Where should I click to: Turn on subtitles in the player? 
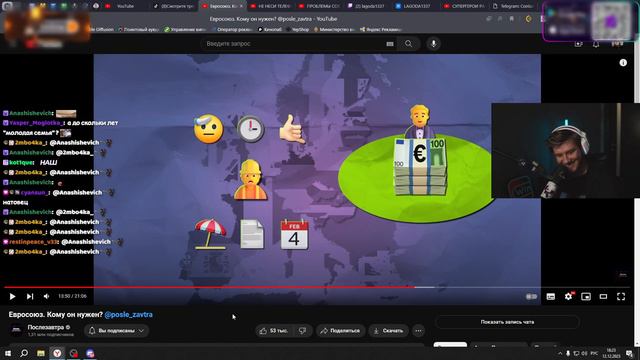(551, 296)
